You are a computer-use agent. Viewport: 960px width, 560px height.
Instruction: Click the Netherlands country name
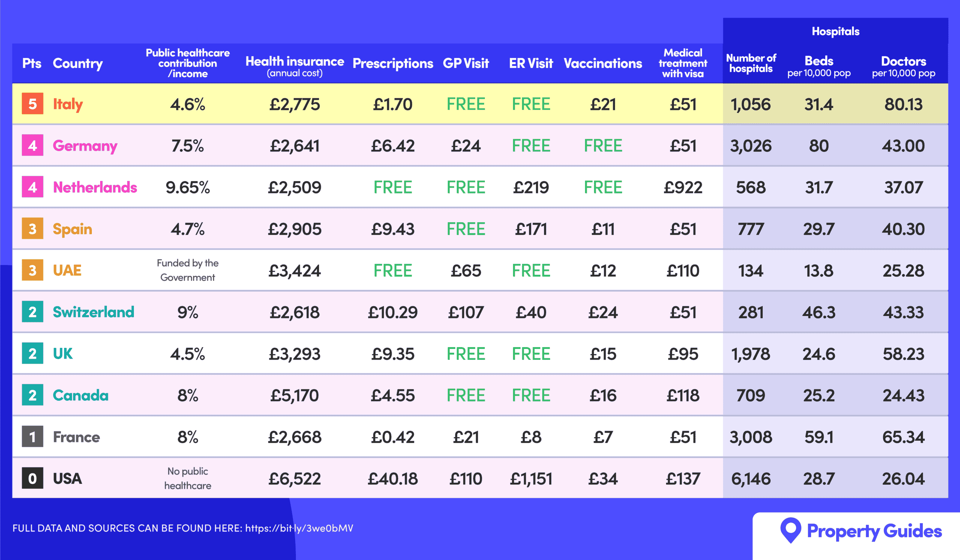95,187
